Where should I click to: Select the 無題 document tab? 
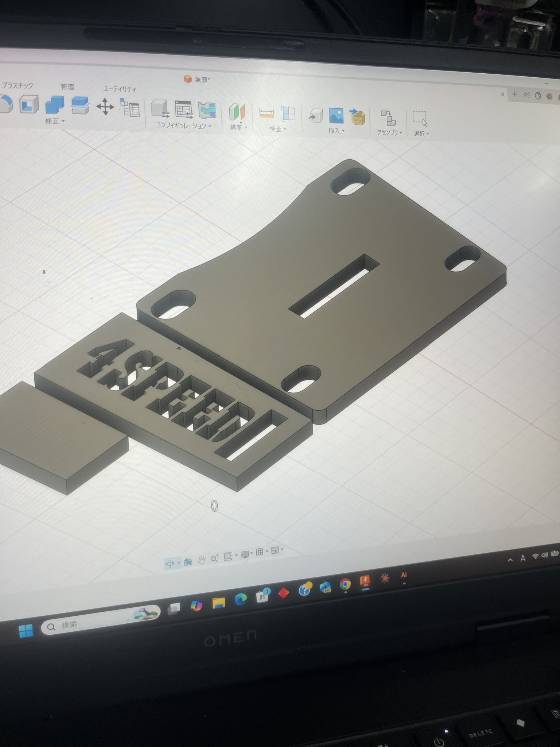click(197, 79)
